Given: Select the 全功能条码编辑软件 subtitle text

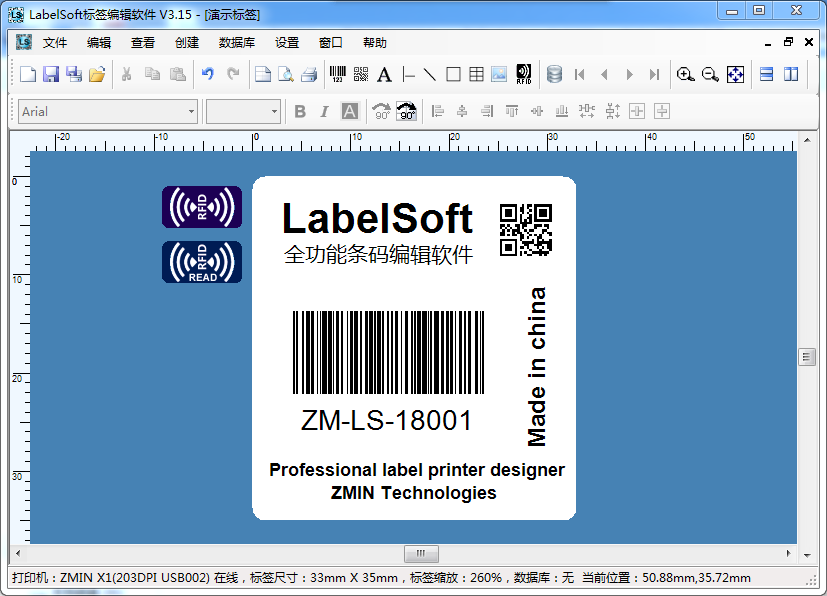Looking at the screenshot, I should [x=378, y=255].
